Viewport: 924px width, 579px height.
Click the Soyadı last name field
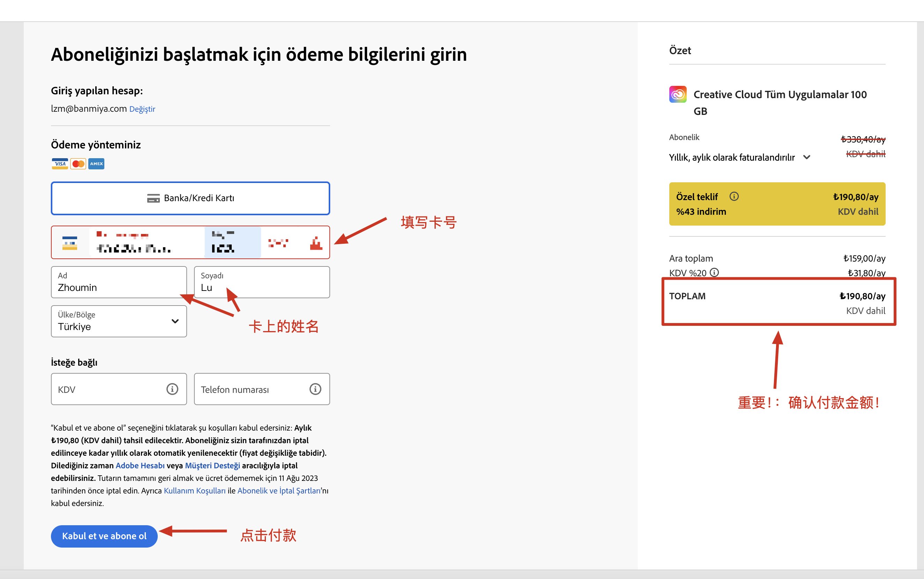[x=262, y=282]
